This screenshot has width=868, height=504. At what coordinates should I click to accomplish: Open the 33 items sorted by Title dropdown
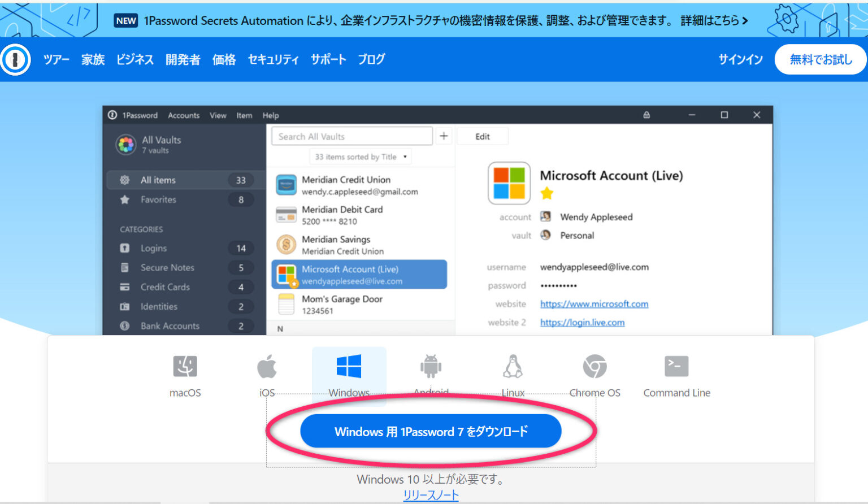361,157
